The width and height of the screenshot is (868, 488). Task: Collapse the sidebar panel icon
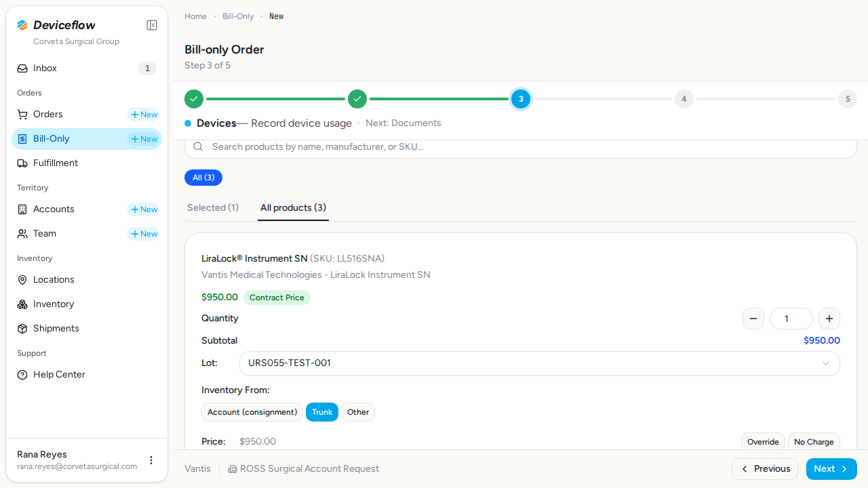pyautogui.click(x=152, y=25)
